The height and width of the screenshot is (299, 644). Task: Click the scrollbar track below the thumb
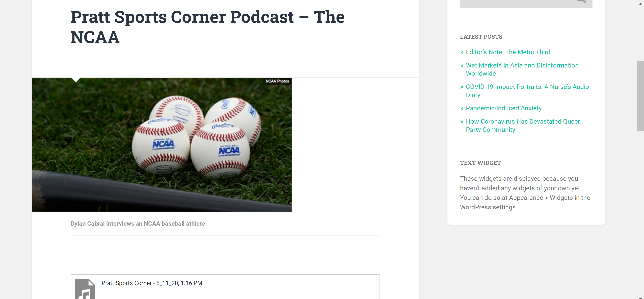(x=640, y=212)
